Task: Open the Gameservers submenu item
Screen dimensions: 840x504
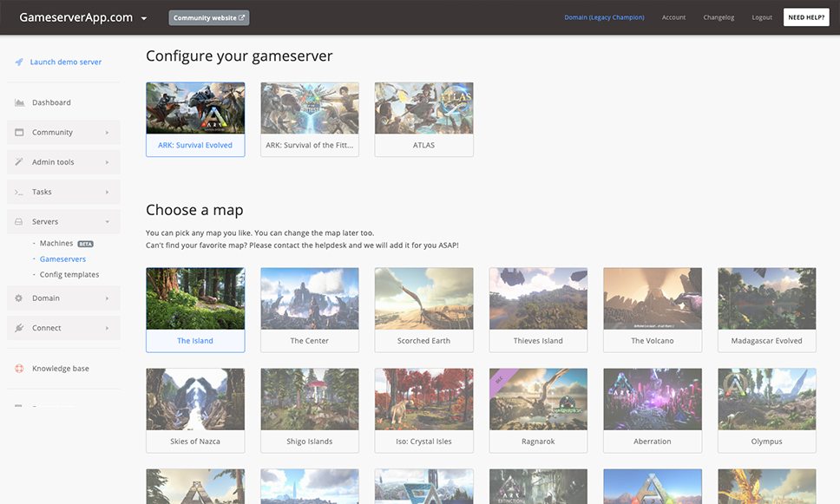Action: tap(62, 259)
